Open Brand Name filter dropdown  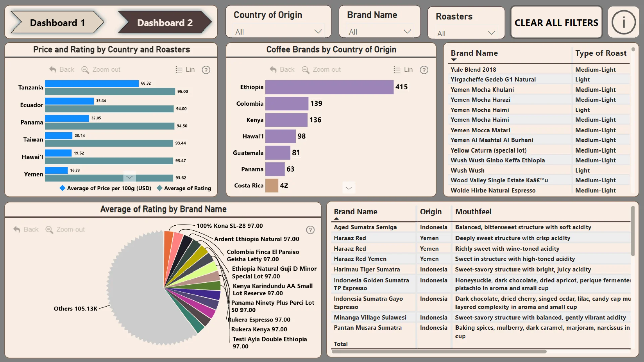380,32
